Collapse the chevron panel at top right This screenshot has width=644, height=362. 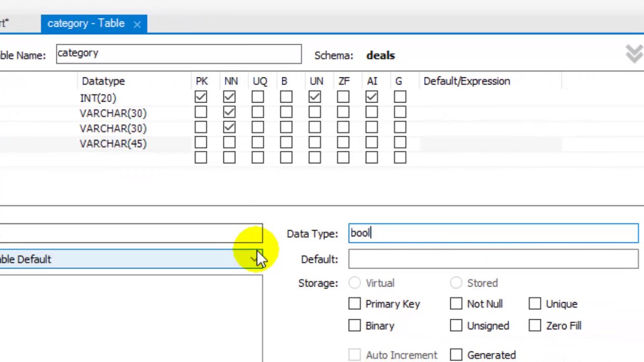pyautogui.click(x=633, y=53)
